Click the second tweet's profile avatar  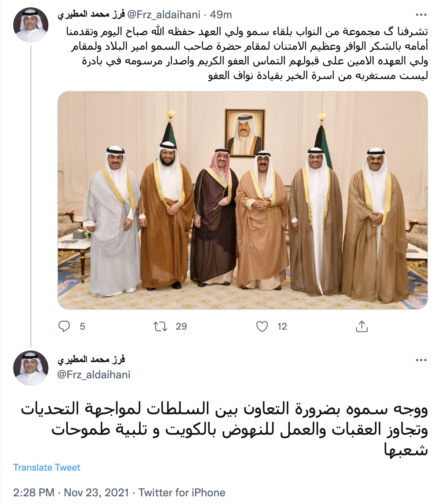click(x=31, y=368)
